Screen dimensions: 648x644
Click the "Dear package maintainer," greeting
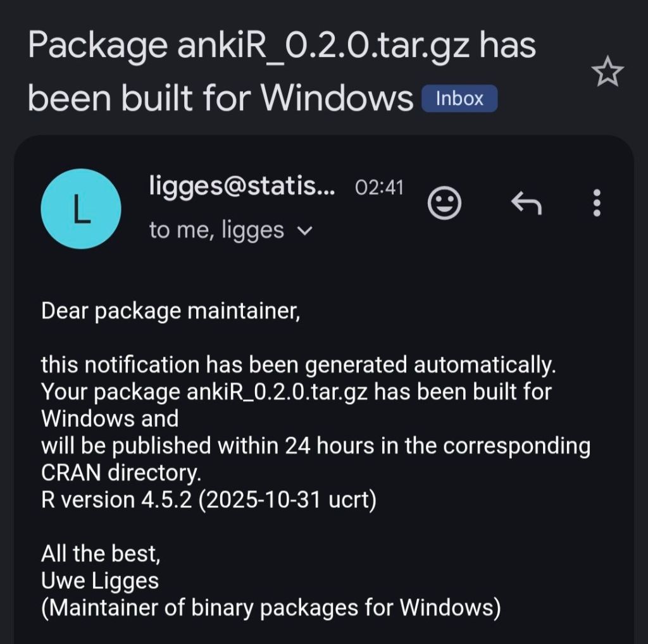(x=170, y=311)
